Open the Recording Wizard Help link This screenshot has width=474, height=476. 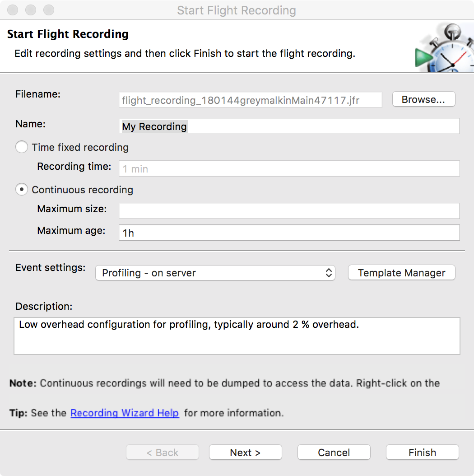[x=125, y=413]
